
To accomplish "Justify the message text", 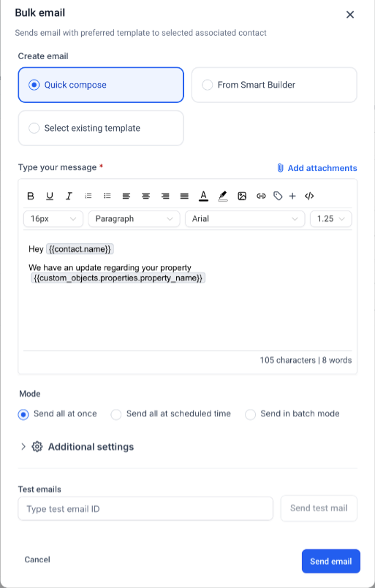I will [x=184, y=196].
